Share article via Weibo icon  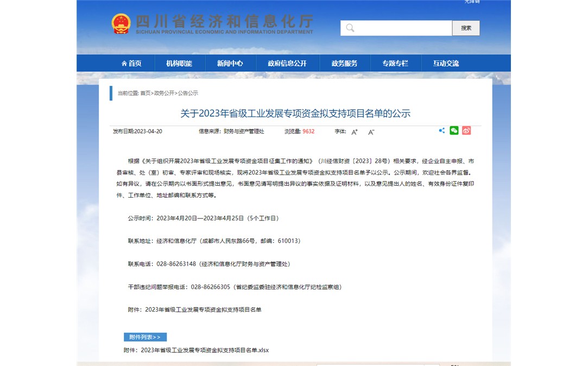pyautogui.click(x=466, y=130)
